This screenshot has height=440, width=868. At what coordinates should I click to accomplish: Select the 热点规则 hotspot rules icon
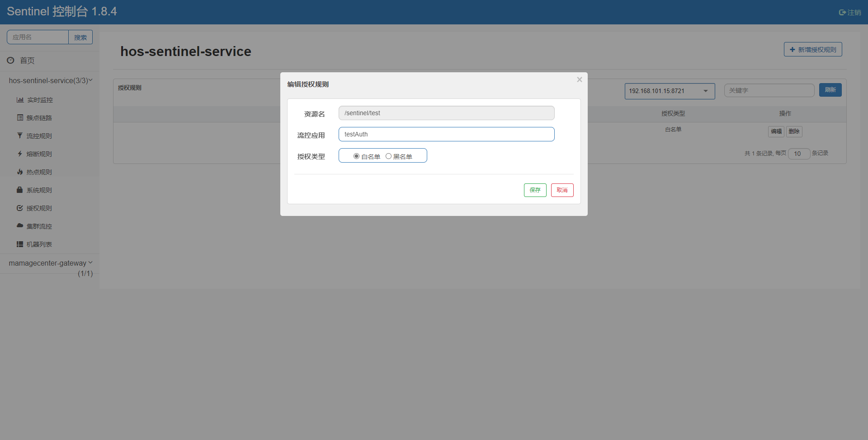click(20, 172)
